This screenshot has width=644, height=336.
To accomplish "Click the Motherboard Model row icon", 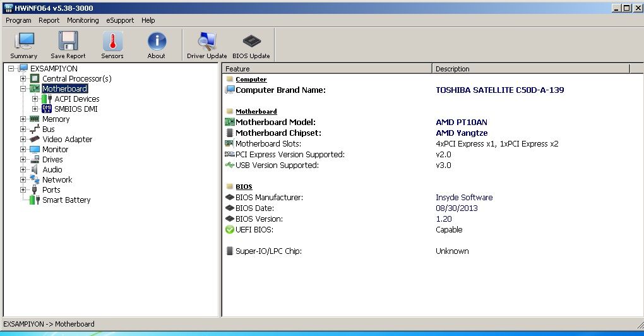I will [x=230, y=122].
